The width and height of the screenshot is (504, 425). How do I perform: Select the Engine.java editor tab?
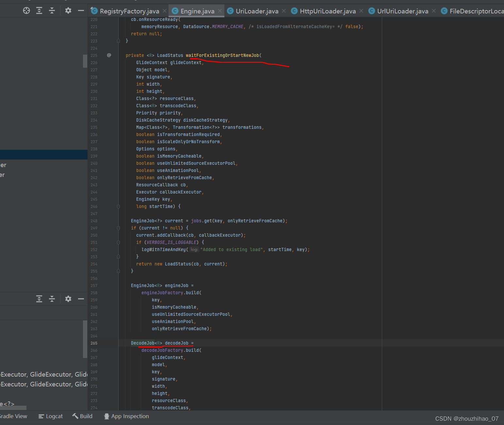pos(197,11)
